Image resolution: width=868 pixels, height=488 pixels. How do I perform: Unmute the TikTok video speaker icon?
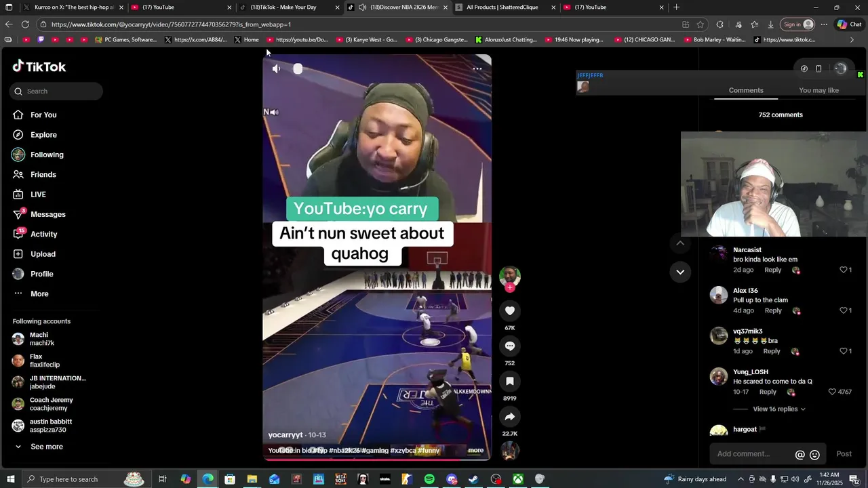point(276,68)
